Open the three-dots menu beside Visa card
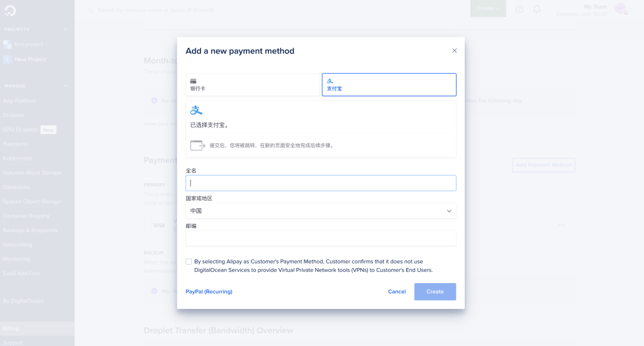 [562, 225]
